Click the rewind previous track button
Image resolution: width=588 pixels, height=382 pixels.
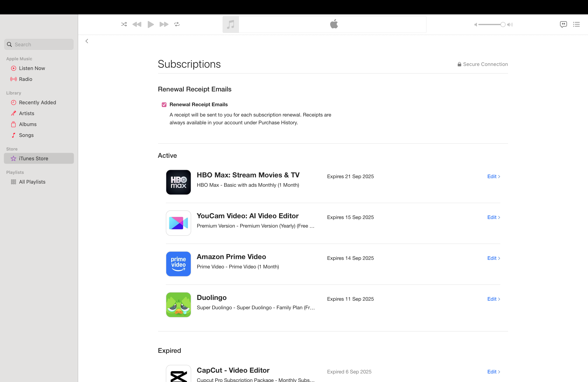(137, 24)
